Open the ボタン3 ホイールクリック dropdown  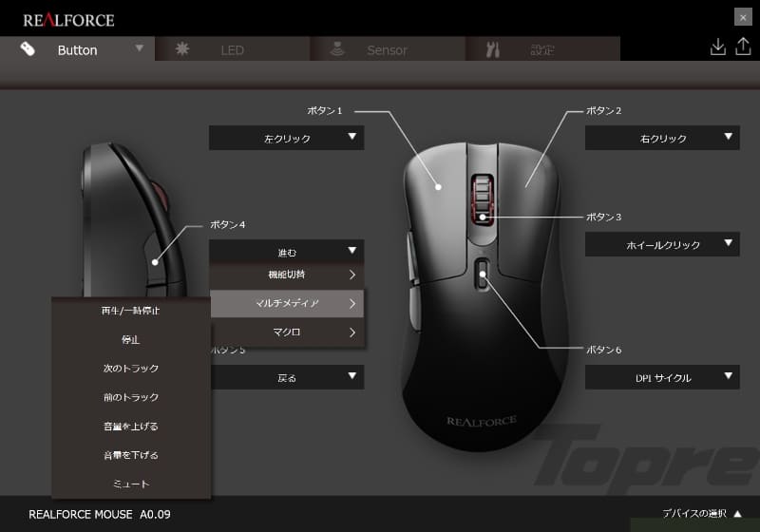[x=662, y=244]
